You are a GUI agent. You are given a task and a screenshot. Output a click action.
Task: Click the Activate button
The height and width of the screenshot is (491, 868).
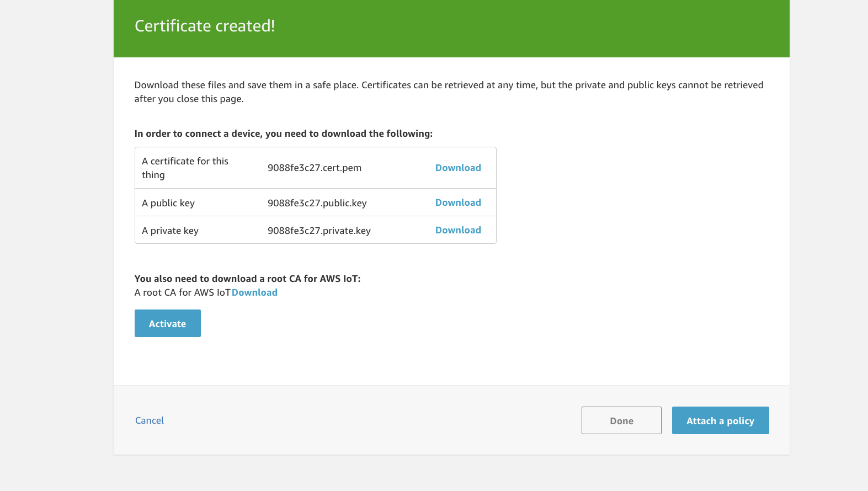168,323
